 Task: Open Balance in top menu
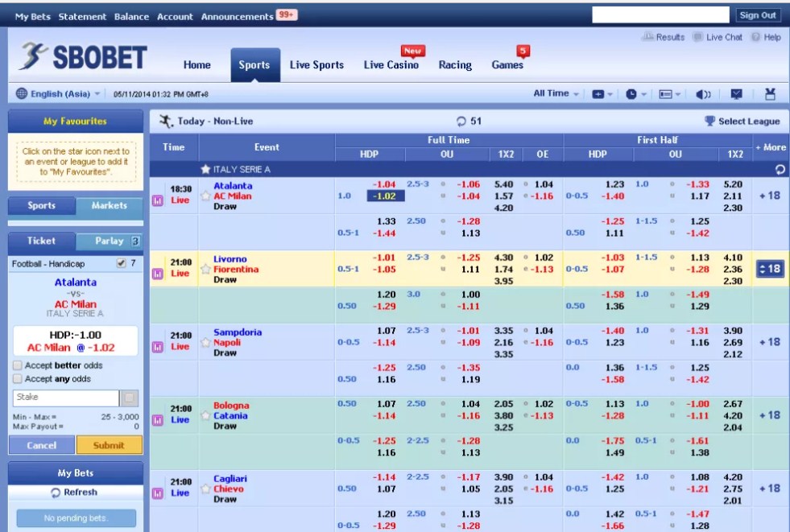point(131,17)
